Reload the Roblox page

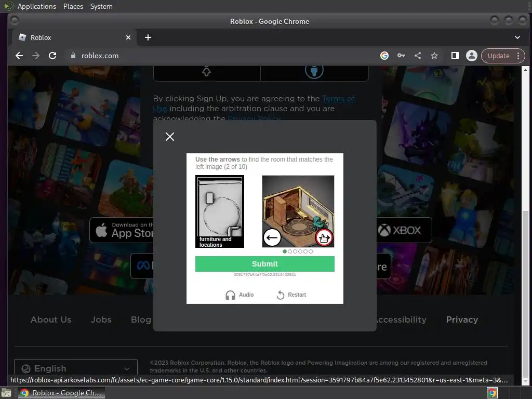coord(52,56)
